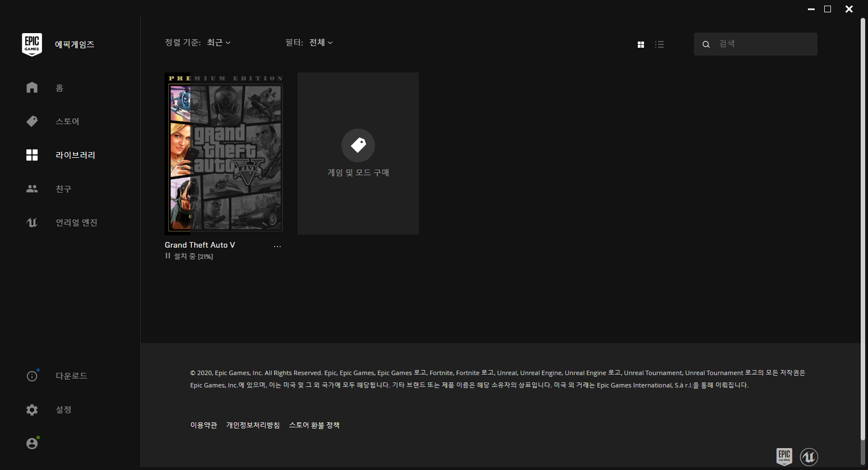Click the Unreal Engine icon in the sidebar
This screenshot has width=868, height=470.
click(32, 222)
